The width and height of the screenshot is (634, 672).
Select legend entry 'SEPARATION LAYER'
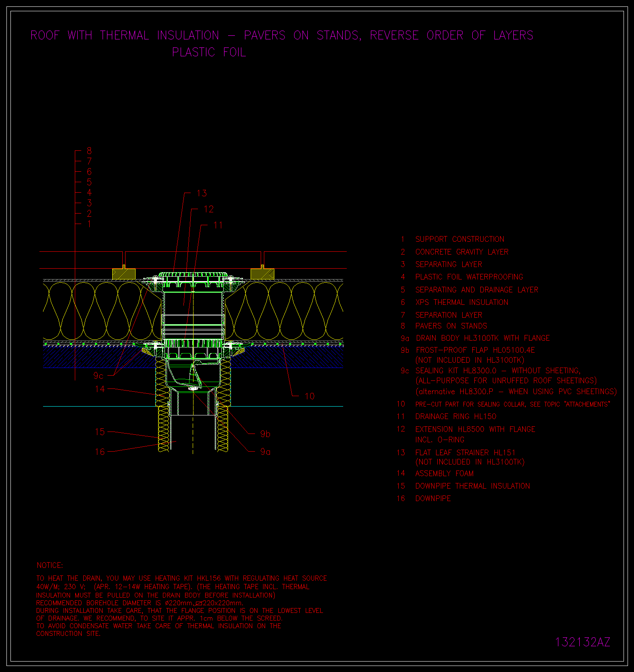449,315
